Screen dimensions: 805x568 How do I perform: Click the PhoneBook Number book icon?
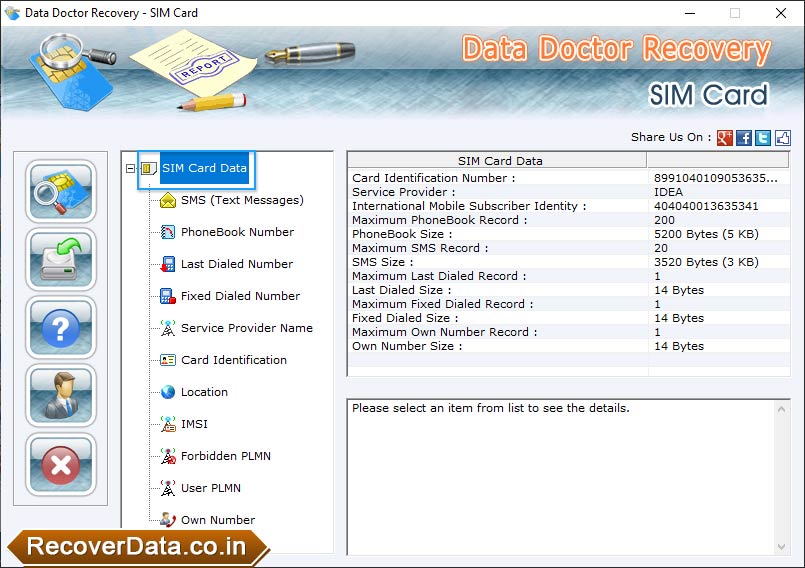[x=168, y=232]
